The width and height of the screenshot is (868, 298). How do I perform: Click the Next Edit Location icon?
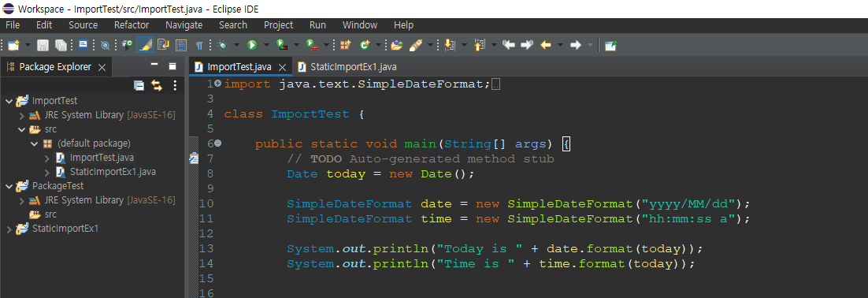[527, 46]
